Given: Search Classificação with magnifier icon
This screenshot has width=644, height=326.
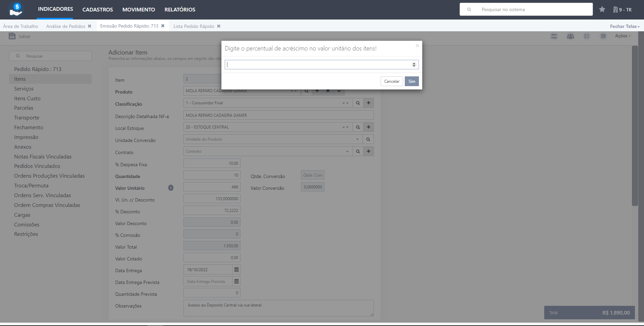Looking at the screenshot, I should click(x=358, y=103).
